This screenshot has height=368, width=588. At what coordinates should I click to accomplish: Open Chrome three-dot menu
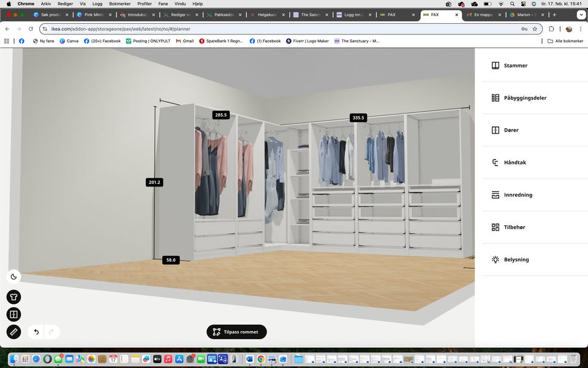(581, 29)
